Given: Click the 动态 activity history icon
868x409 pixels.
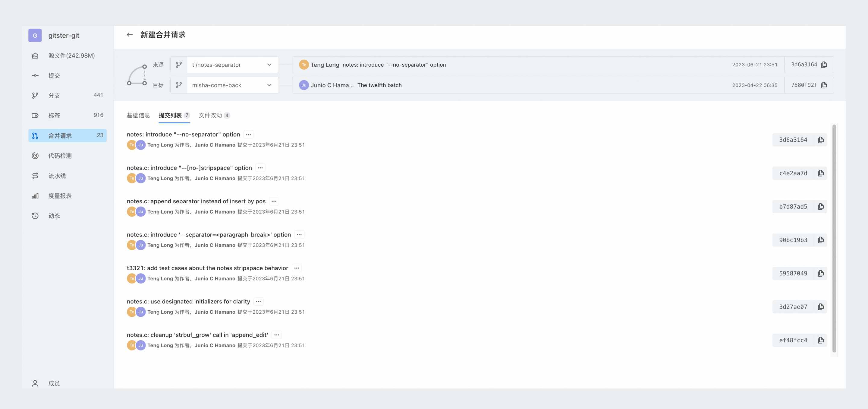Looking at the screenshot, I should coord(35,216).
